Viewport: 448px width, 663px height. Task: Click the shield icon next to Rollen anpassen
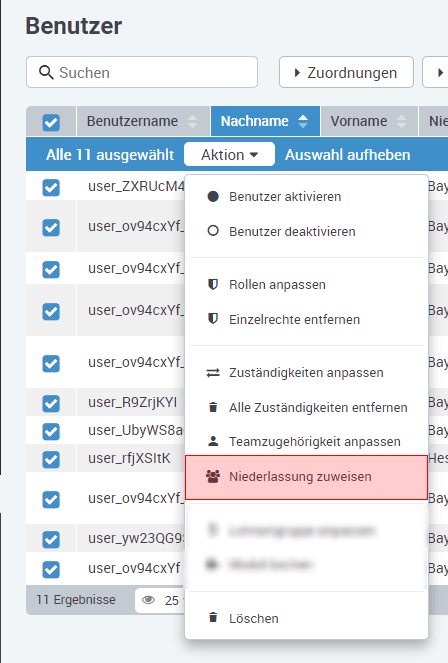click(x=213, y=284)
